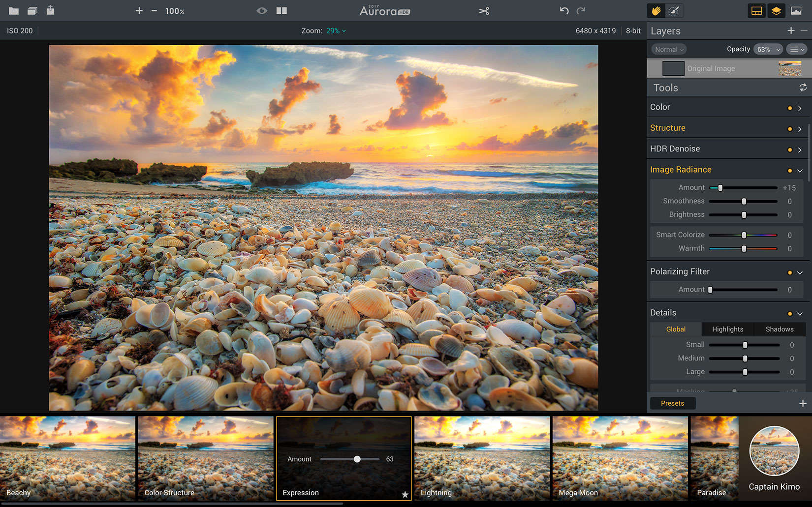The image size is (812, 507).
Task: Add a new layer with plus icon
Action: click(x=791, y=30)
